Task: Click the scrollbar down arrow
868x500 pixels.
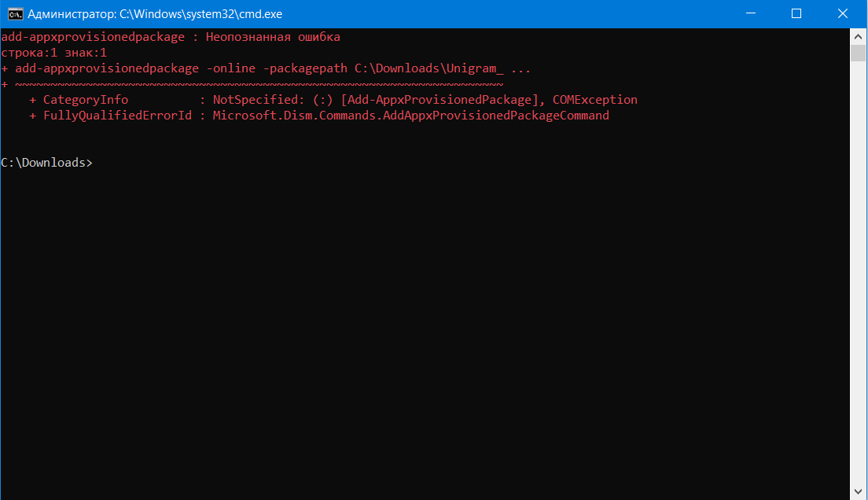Action: [859, 493]
